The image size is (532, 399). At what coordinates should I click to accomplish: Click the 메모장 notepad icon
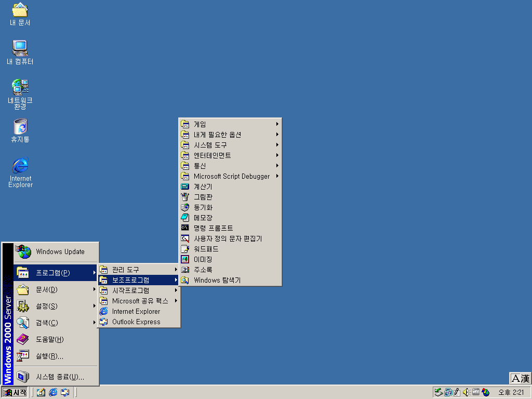(185, 218)
